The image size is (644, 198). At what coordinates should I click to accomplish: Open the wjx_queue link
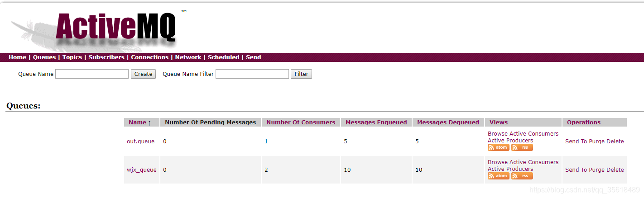click(x=142, y=170)
